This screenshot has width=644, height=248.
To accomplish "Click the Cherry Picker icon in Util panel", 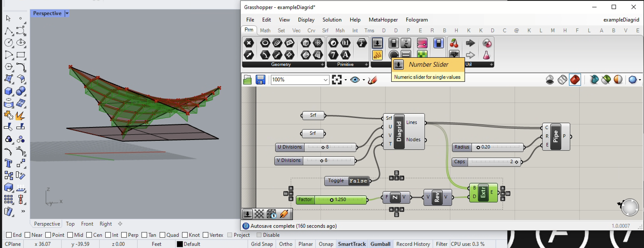I will (x=454, y=43).
